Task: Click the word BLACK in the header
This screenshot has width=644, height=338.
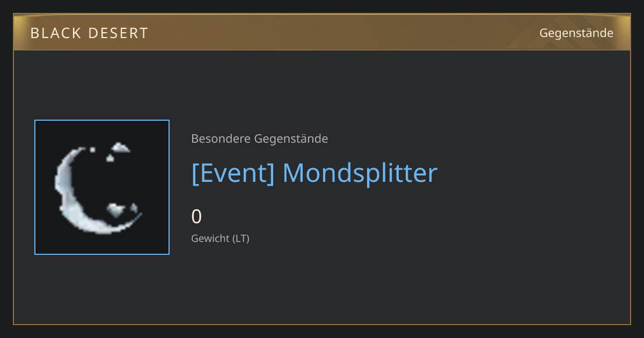Action: pos(55,33)
